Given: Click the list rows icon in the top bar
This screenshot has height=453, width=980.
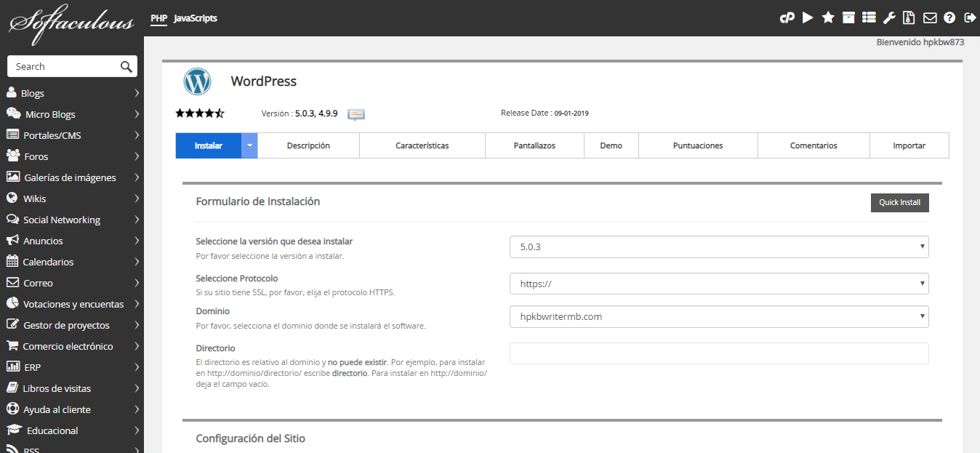Looking at the screenshot, I should click(869, 17).
